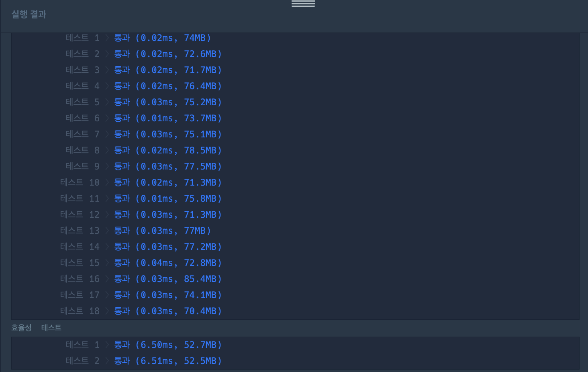This screenshot has height=372, width=588.
Task: Click the panel resize handle at top
Action: coord(303,4)
